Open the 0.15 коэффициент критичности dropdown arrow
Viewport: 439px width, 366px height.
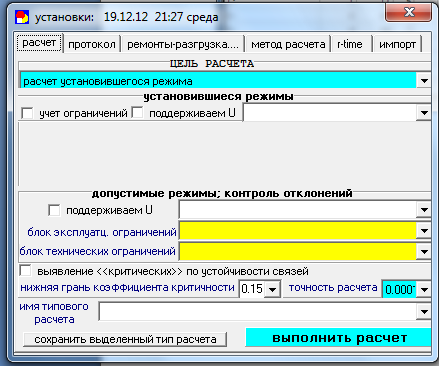pyautogui.click(x=272, y=289)
